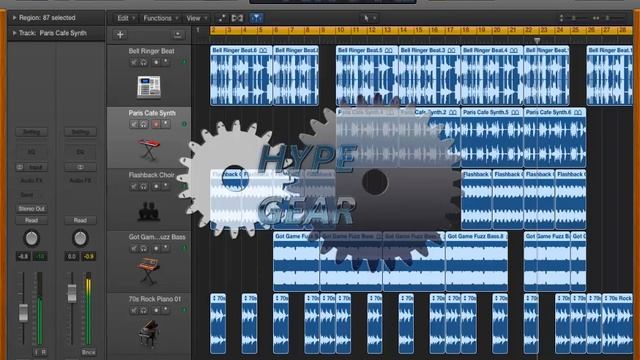Click the right channel strip Setting button
Viewport: 640px width, 360px height.
click(80, 132)
